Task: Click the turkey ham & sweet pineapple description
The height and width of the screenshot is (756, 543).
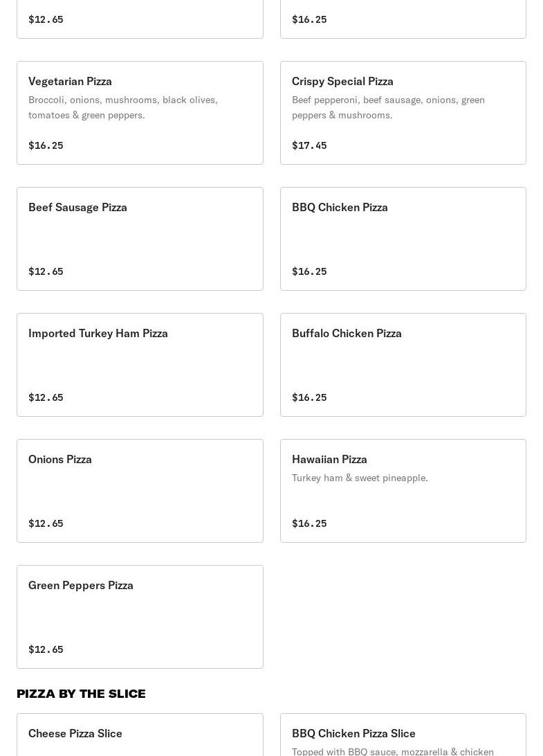Action: click(360, 478)
